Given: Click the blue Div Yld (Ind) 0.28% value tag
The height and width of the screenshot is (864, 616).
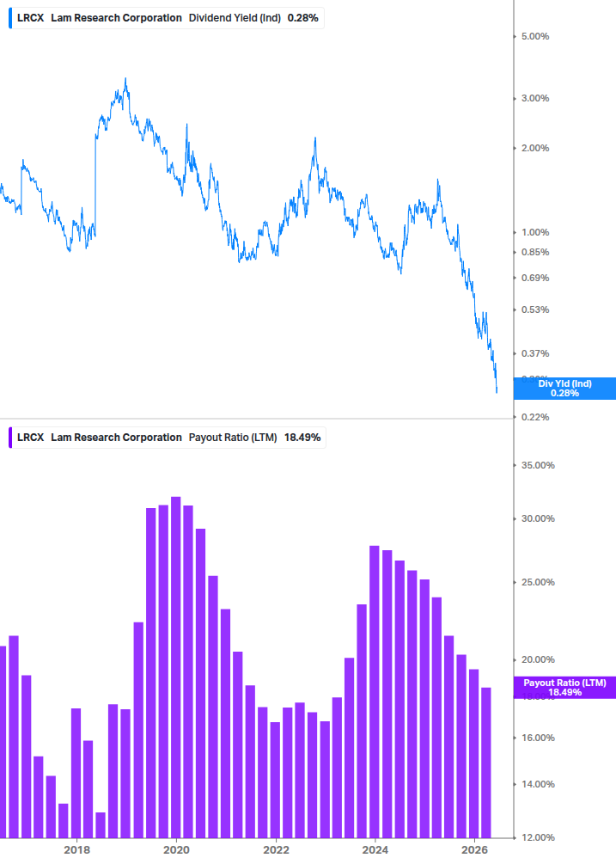Looking at the screenshot, I should click(x=564, y=389).
